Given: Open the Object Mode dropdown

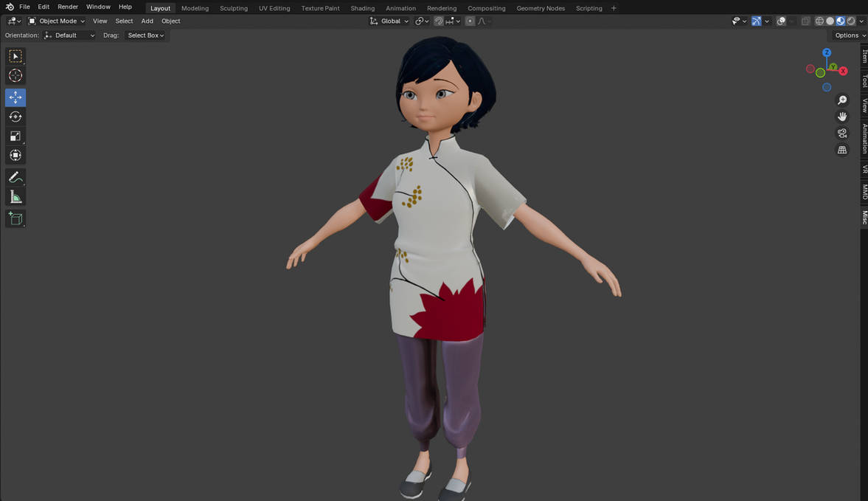Looking at the screenshot, I should coord(58,21).
